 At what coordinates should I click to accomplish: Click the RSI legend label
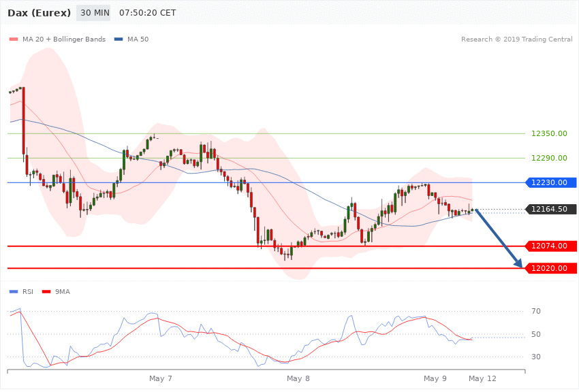28,292
